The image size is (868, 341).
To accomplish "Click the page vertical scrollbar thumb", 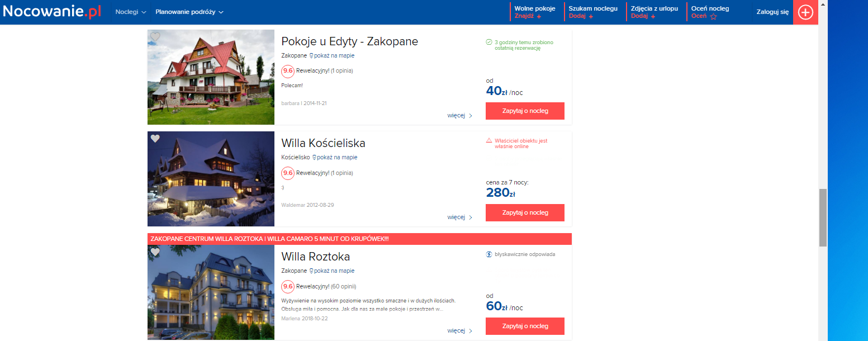I will 823,217.
